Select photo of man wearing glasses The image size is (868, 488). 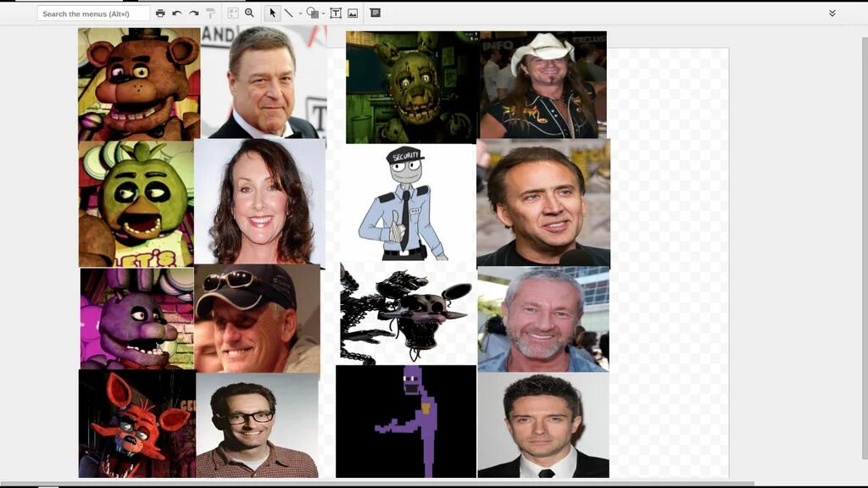click(x=257, y=425)
